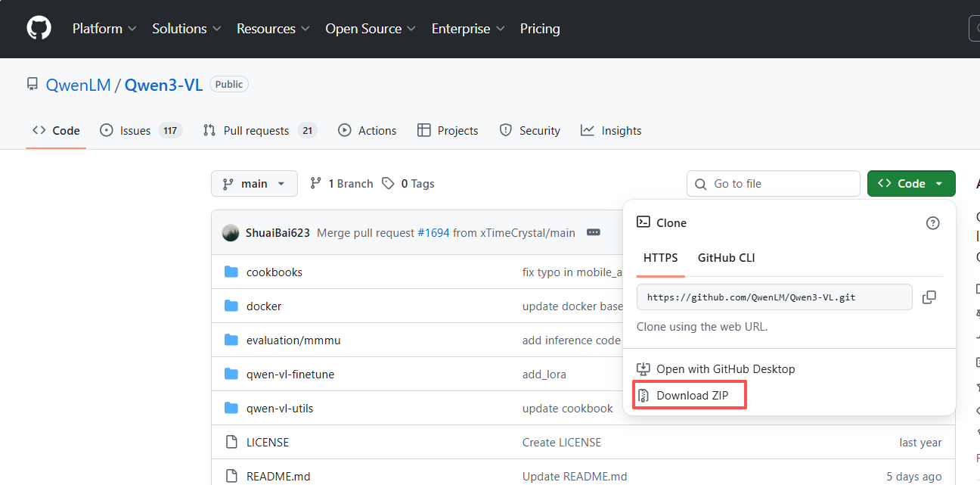The image size is (980, 485).
Task: Go to the Pricing page
Action: (540, 29)
